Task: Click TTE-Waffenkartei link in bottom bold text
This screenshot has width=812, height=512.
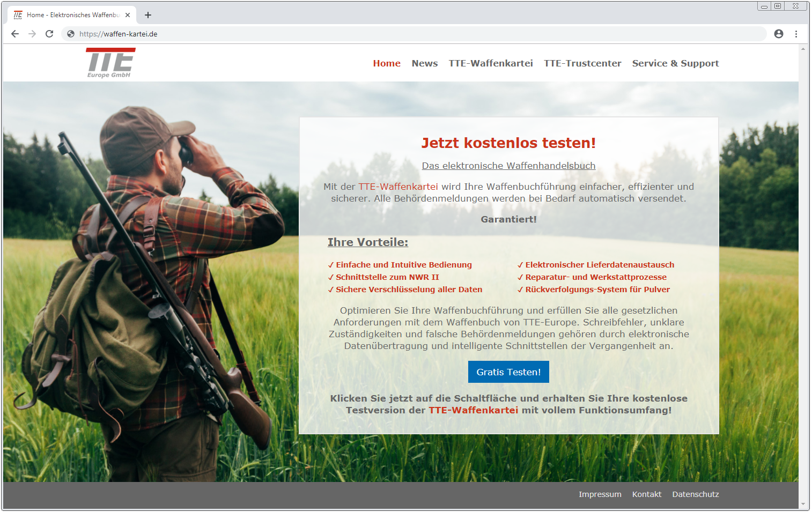Action: (x=474, y=410)
